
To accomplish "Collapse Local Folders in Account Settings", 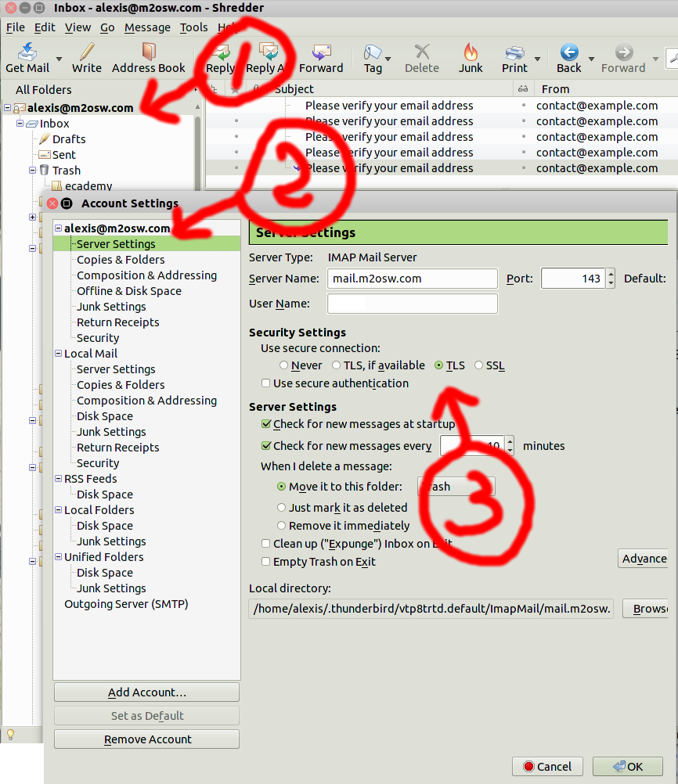I will click(58, 509).
